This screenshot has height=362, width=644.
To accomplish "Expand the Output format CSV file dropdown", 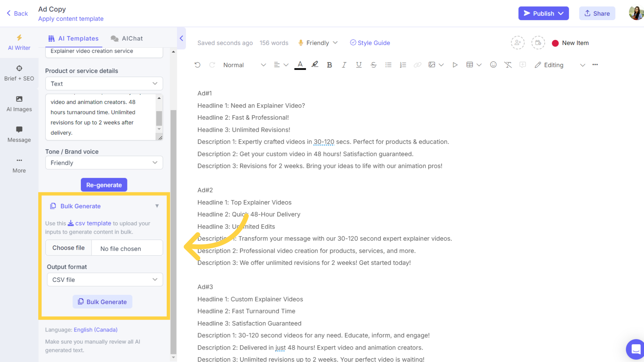I will pos(105,280).
